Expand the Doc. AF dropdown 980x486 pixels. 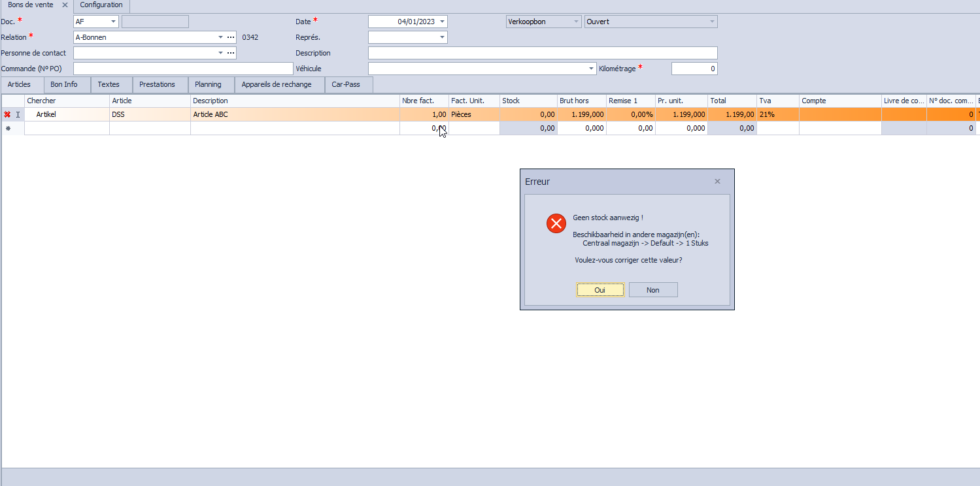click(x=113, y=22)
